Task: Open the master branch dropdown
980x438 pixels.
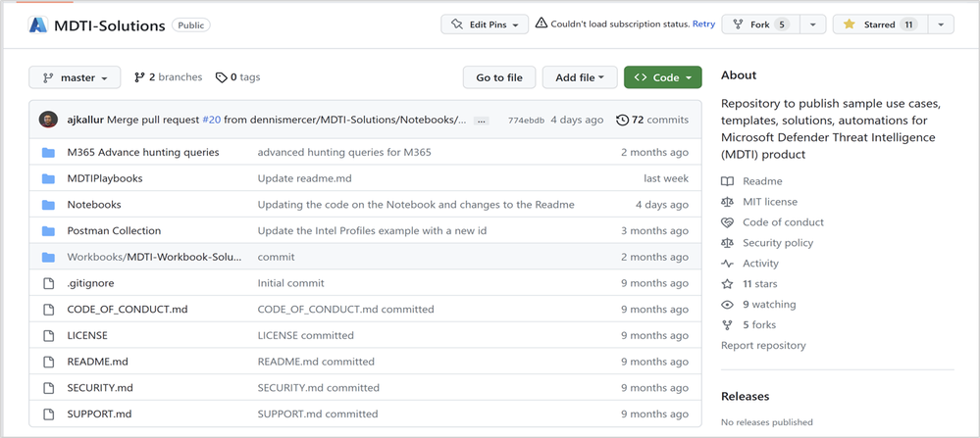Action: pyautogui.click(x=75, y=77)
